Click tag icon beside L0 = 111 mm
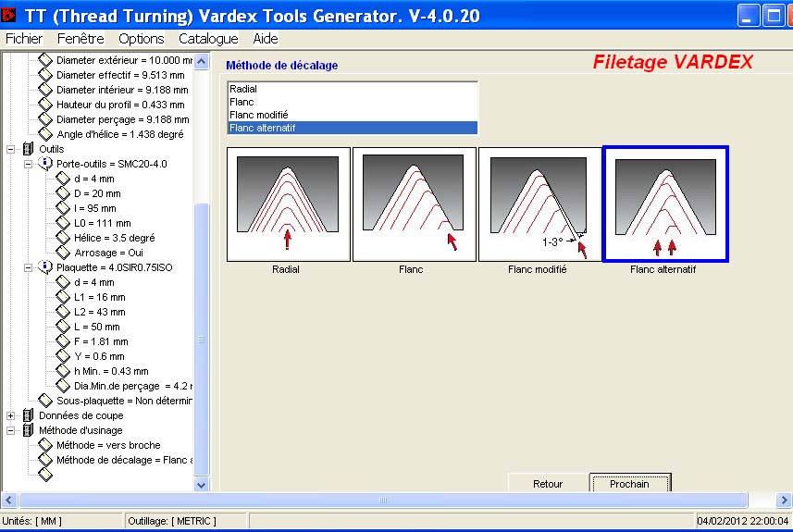 click(63, 222)
